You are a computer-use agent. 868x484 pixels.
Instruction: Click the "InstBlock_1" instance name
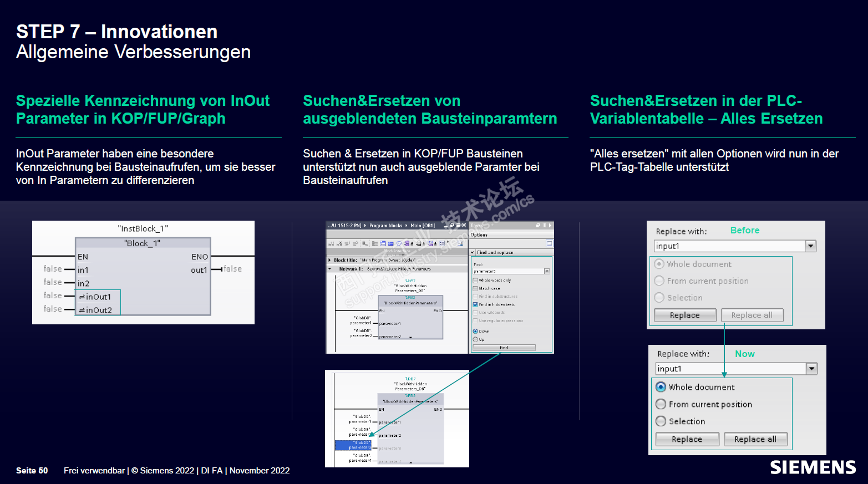tap(143, 228)
